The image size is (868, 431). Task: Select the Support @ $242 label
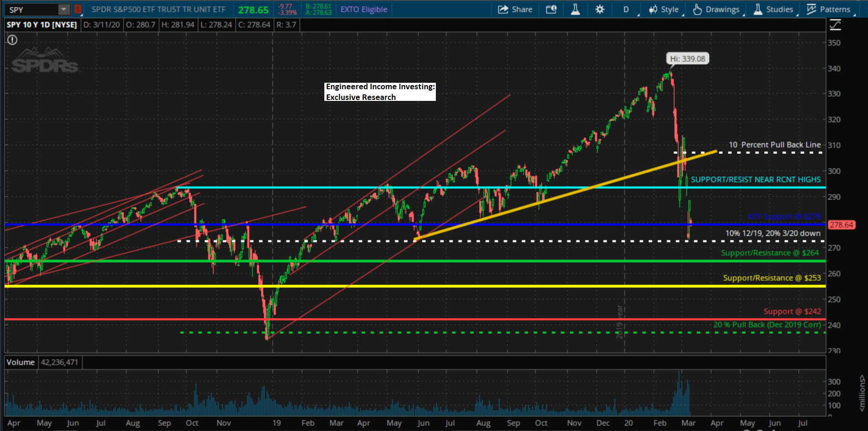tap(792, 312)
